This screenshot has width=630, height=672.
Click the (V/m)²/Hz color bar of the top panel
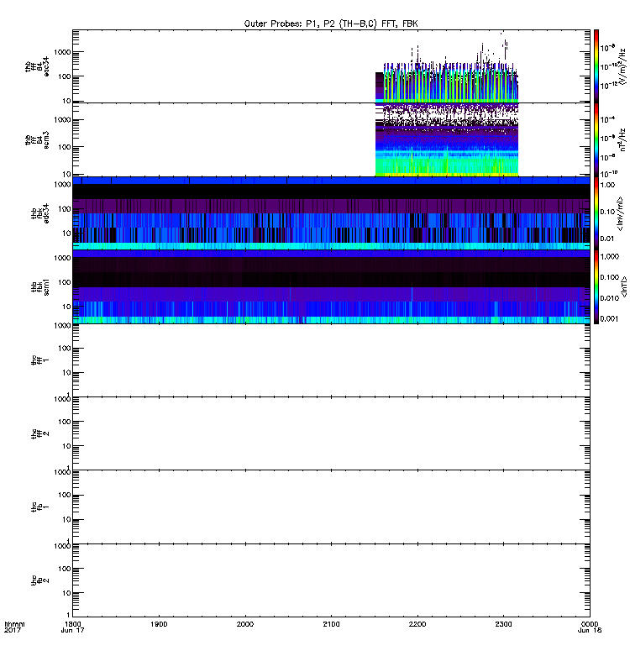coord(596,66)
